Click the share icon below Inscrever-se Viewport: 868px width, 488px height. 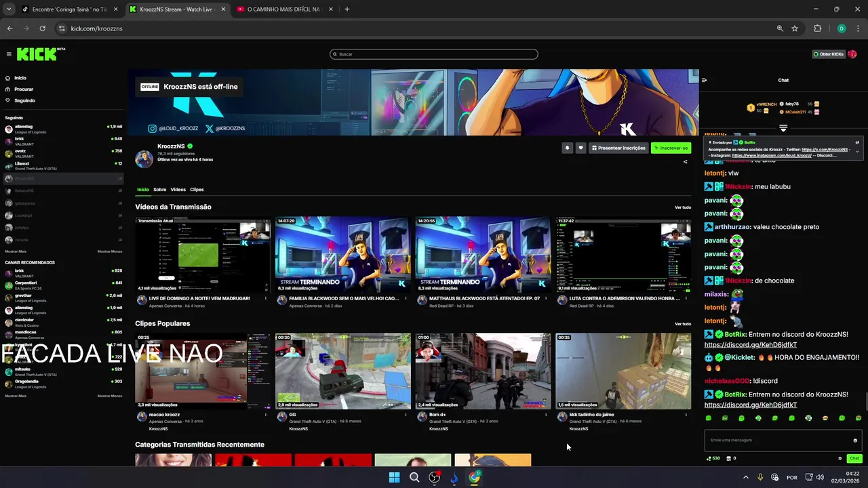(685, 162)
